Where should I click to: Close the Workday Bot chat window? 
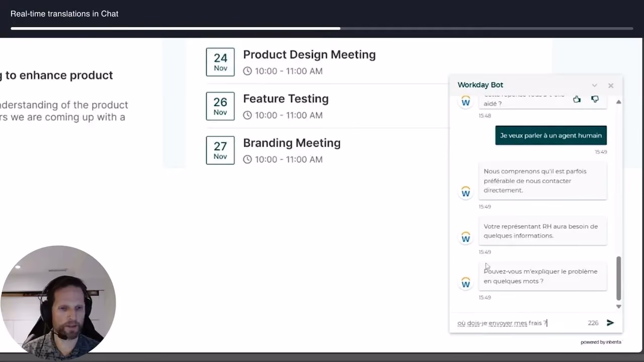[611, 85]
